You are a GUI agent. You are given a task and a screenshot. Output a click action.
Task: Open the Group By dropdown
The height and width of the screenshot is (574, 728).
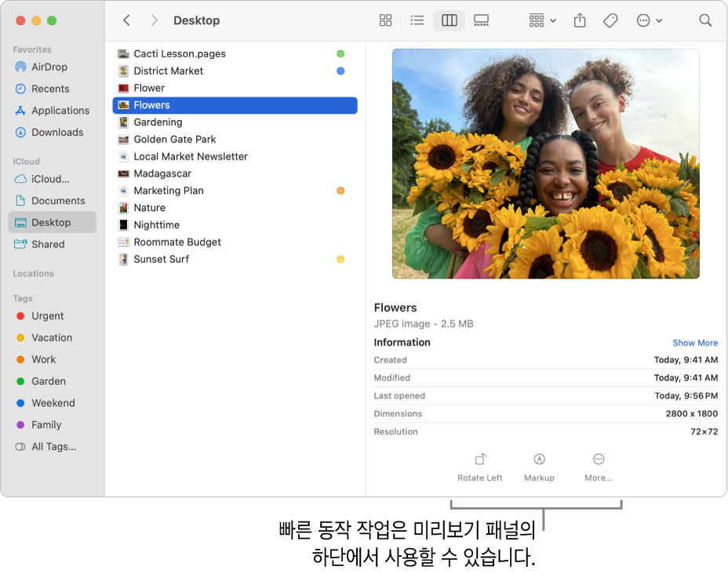(x=542, y=20)
